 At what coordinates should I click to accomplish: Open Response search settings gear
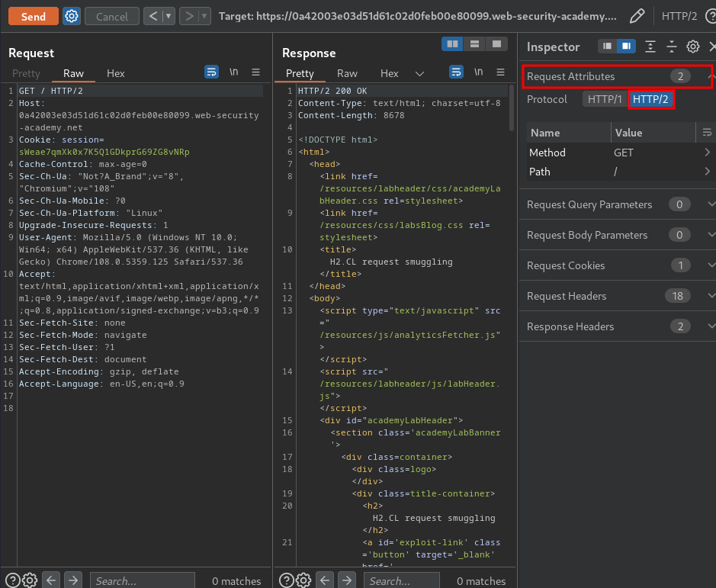[303, 580]
